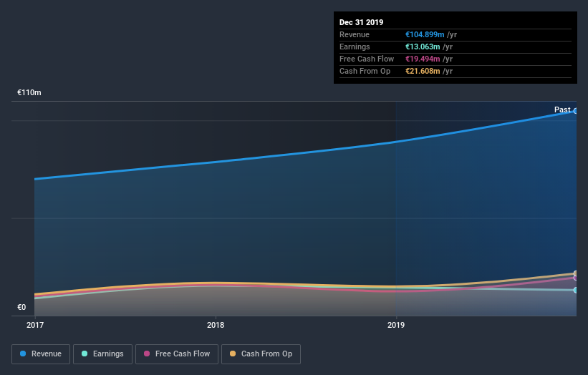Viewport: 588px width, 375px height.
Task: Click the 'Cash From Op' tooltip label
Action: (x=365, y=71)
